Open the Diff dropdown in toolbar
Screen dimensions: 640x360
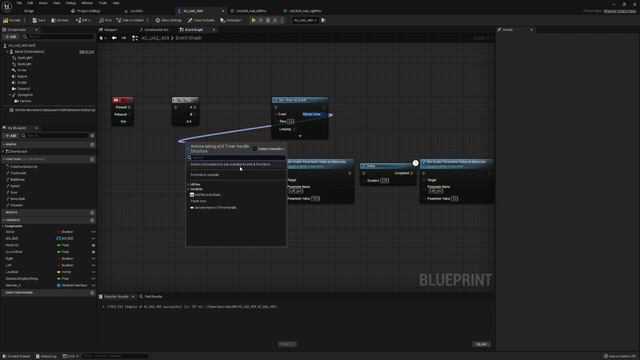click(83, 20)
